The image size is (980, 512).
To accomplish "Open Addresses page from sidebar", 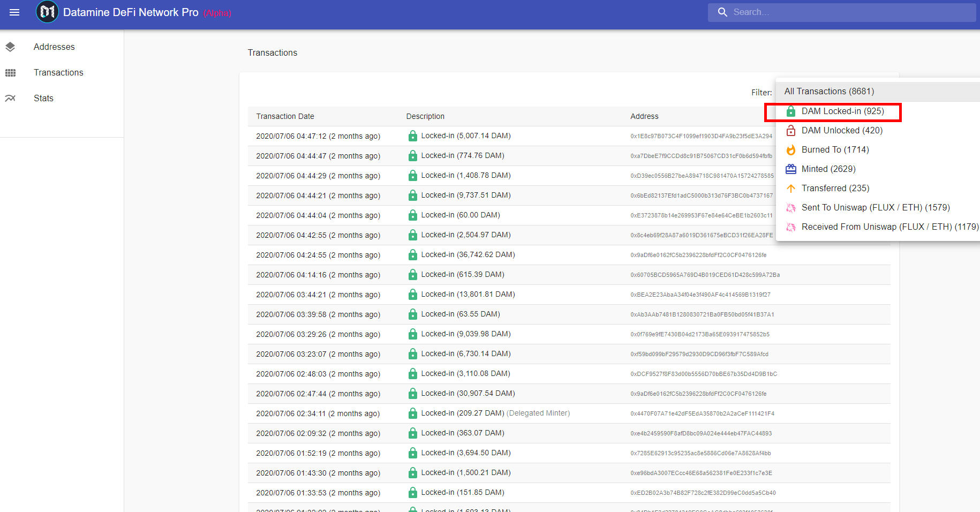I will point(62,47).
